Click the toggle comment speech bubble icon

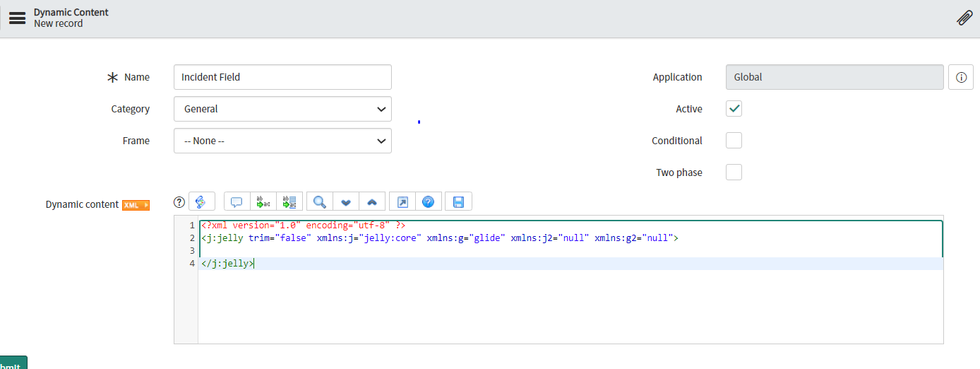(237, 202)
